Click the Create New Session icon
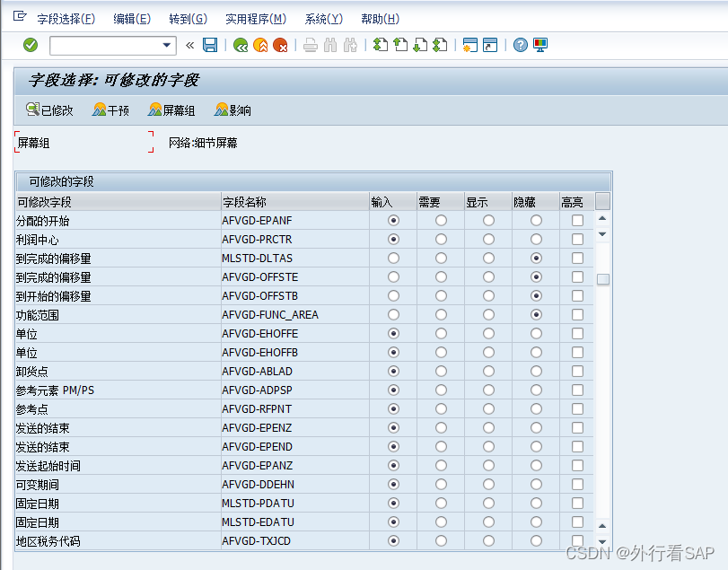 coord(469,45)
